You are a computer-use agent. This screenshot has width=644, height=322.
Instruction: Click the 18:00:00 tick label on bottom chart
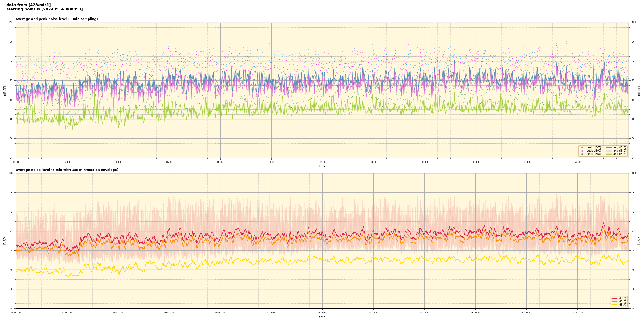(475, 313)
